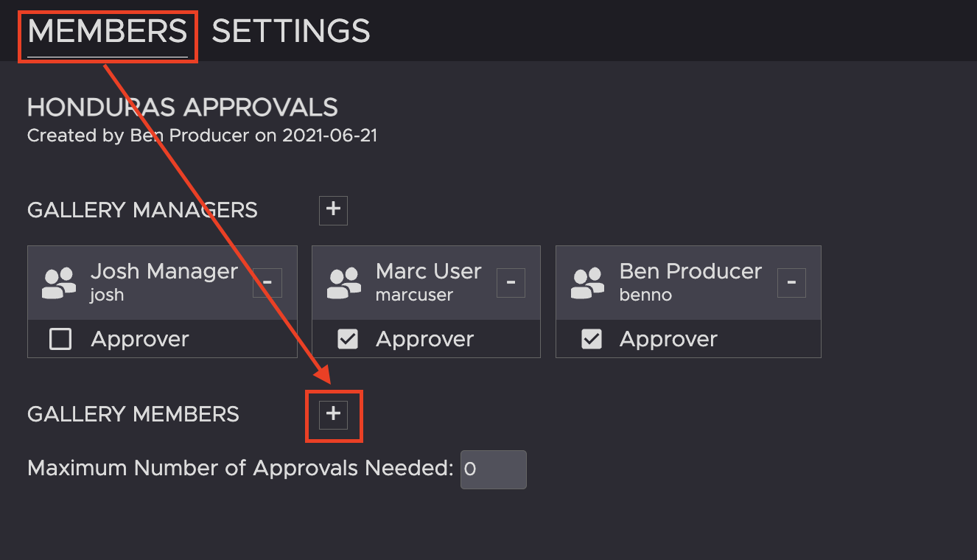Viewport: 977px width, 560px height.
Task: Select the Marc User name label
Action: (x=428, y=271)
